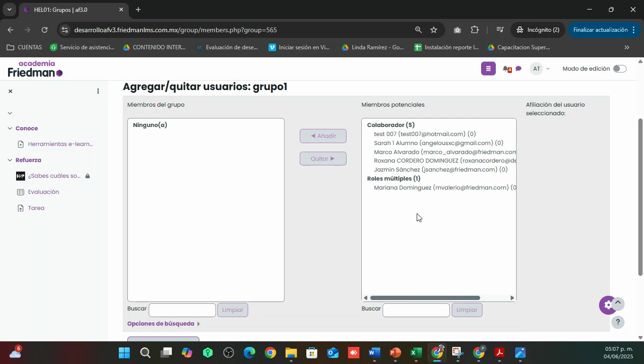Open the browser extensions puzzle icon
Image resolution: width=644 pixels, height=364 pixels.
point(475,30)
